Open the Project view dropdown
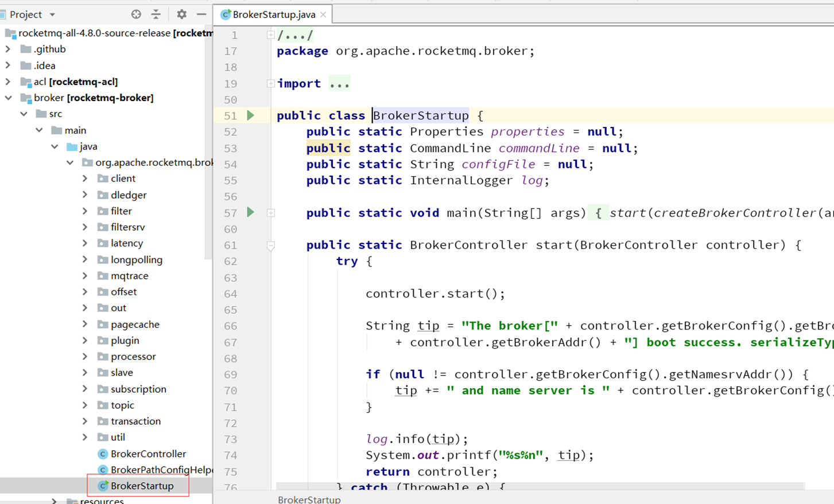The width and height of the screenshot is (834, 504). pyautogui.click(x=52, y=15)
